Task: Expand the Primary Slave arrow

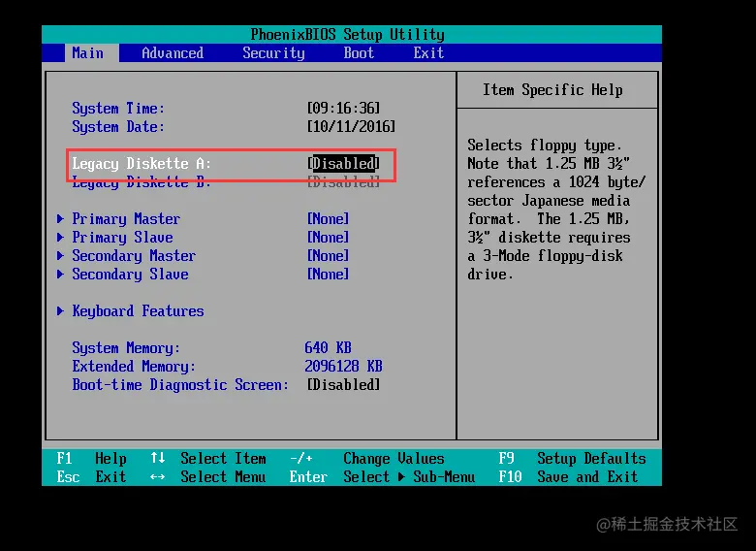Action: point(60,237)
